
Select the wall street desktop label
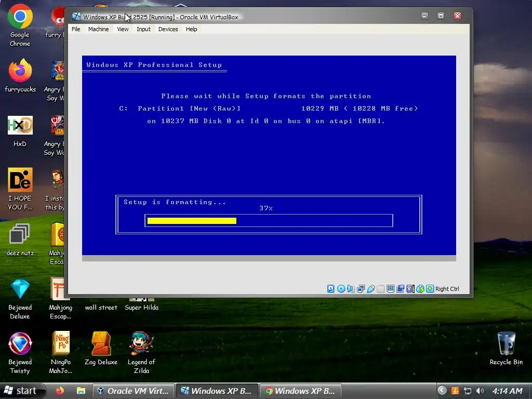[x=101, y=308]
